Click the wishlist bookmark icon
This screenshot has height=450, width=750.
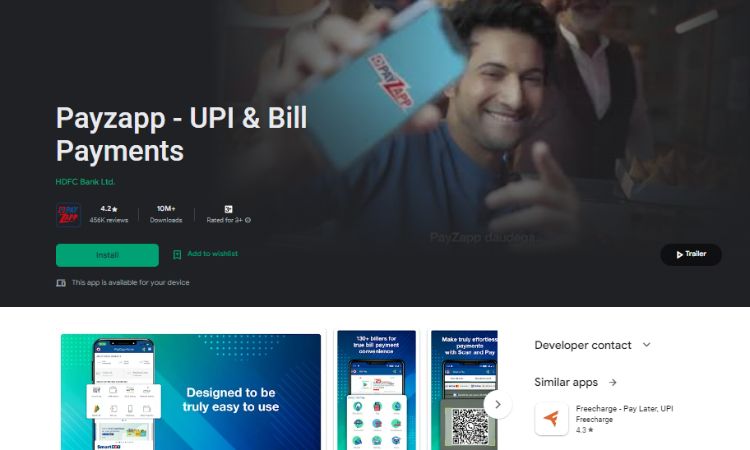tap(177, 254)
